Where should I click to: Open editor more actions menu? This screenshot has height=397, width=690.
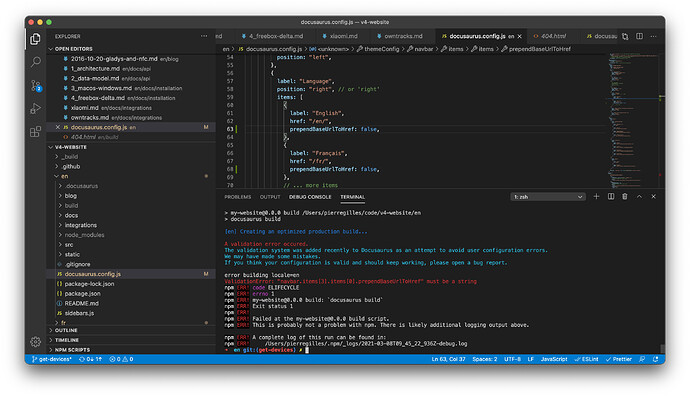(653, 36)
